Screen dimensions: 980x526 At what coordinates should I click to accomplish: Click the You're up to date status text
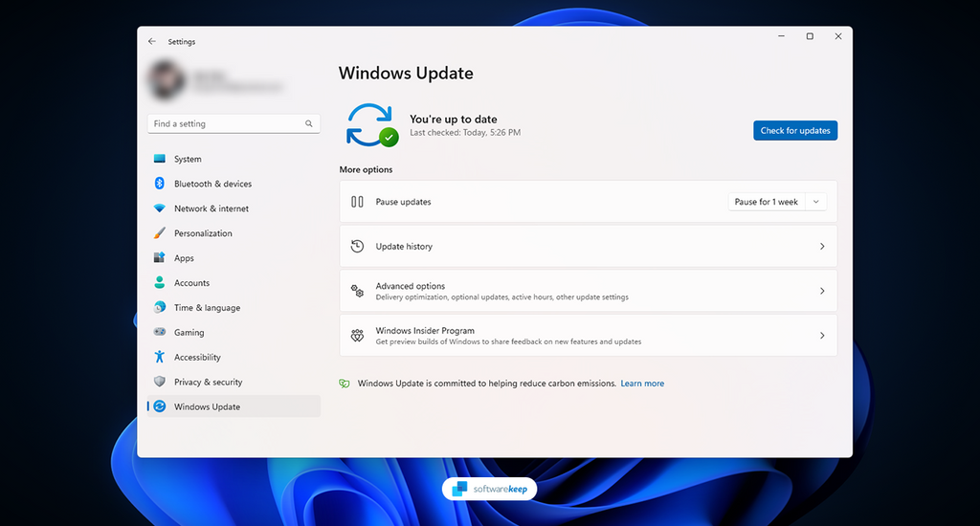453,119
